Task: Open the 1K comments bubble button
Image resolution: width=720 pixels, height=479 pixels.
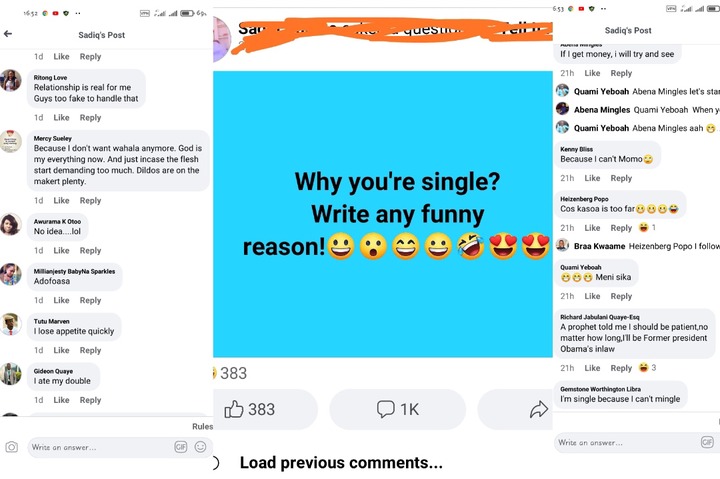Action: pyautogui.click(x=398, y=409)
